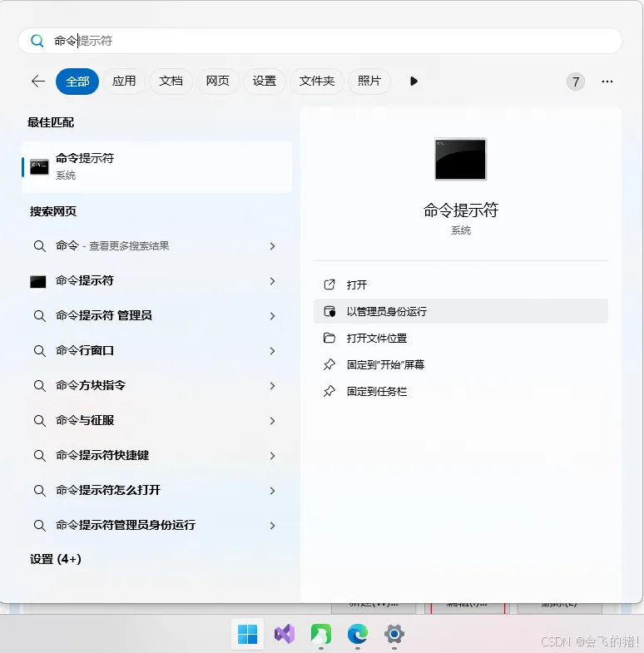This screenshot has height=653, width=644.
Task: Expand chevron for 命令与征服
Action: click(x=272, y=421)
